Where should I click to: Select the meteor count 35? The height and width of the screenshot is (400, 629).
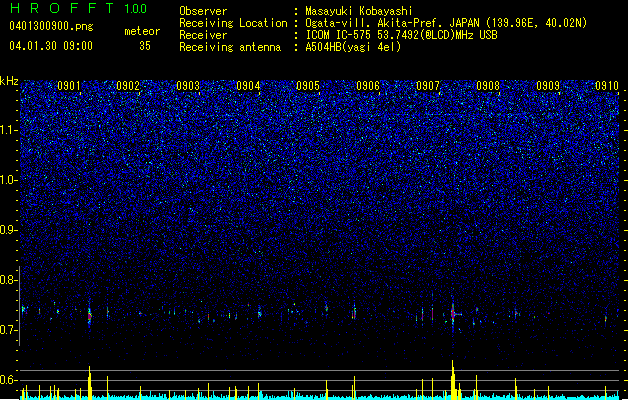145,46
